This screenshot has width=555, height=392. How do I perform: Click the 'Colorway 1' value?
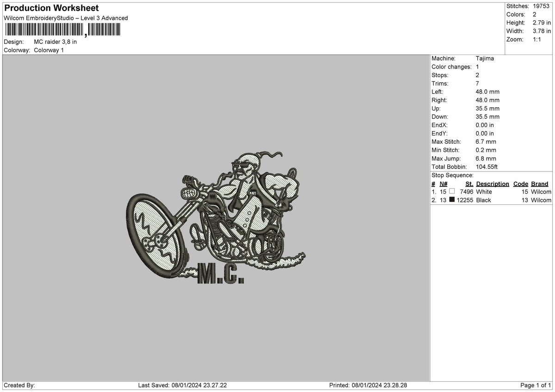coord(49,50)
